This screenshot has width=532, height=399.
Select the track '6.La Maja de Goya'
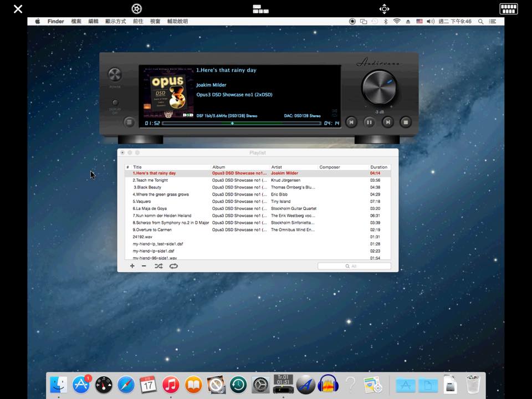[x=258, y=209]
